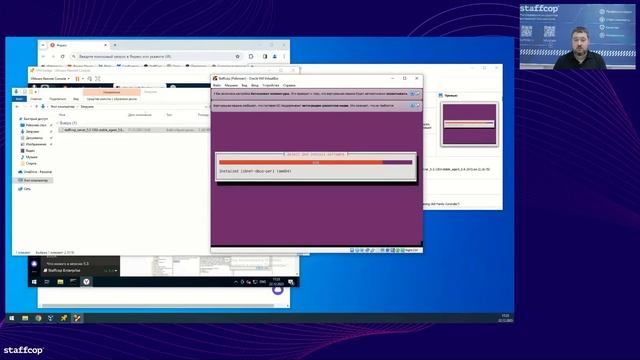
Task: Open the VirtualBox "Справка" menu
Action: pyautogui.click(x=289, y=85)
